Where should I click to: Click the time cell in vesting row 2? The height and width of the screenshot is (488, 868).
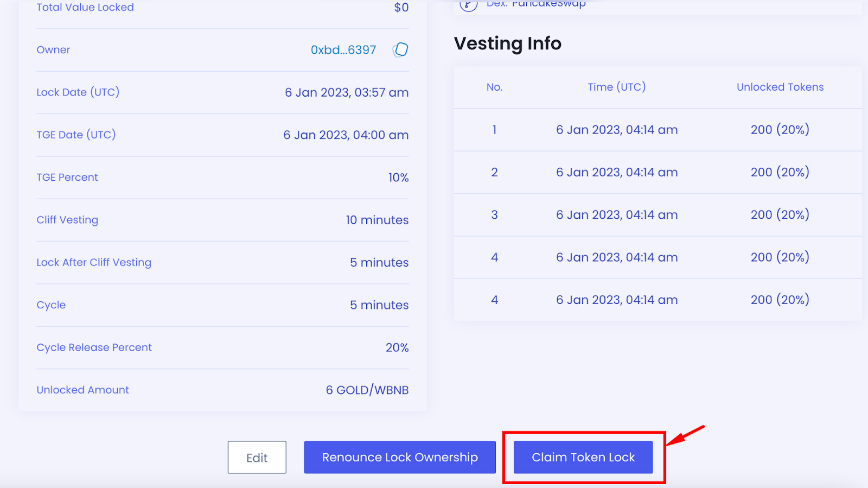pos(617,172)
